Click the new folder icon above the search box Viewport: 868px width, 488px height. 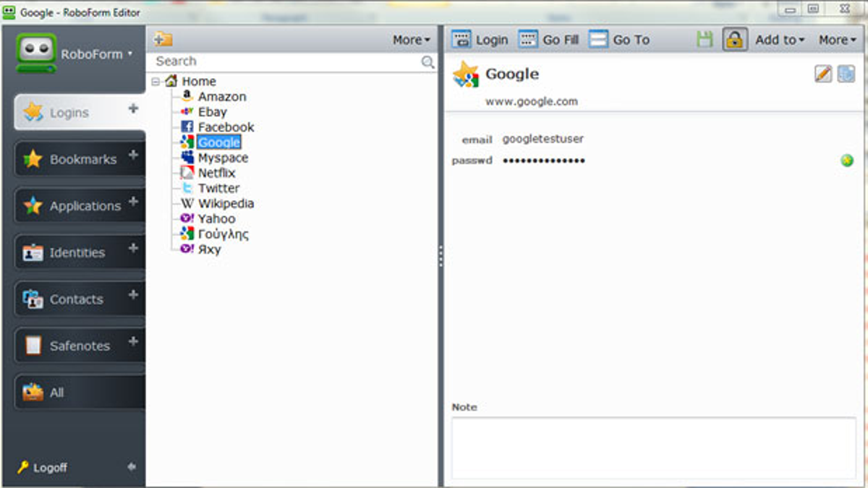click(163, 40)
